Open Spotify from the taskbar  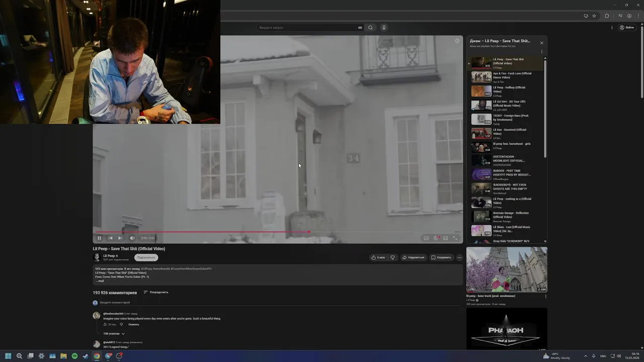click(x=74, y=356)
